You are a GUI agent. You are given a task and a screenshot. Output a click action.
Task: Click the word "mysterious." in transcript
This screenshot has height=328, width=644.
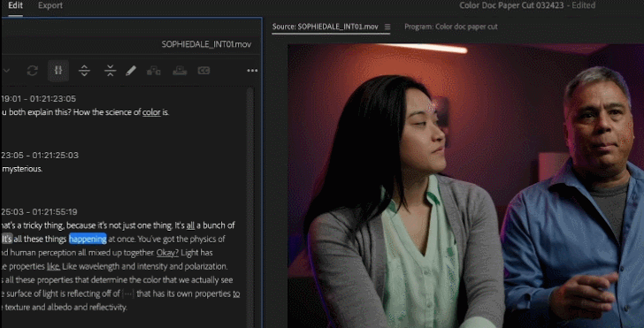pyautogui.click(x=22, y=169)
